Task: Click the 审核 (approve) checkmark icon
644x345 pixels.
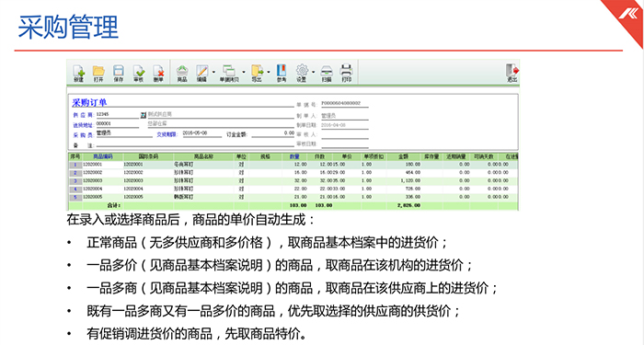Action: 138,74
